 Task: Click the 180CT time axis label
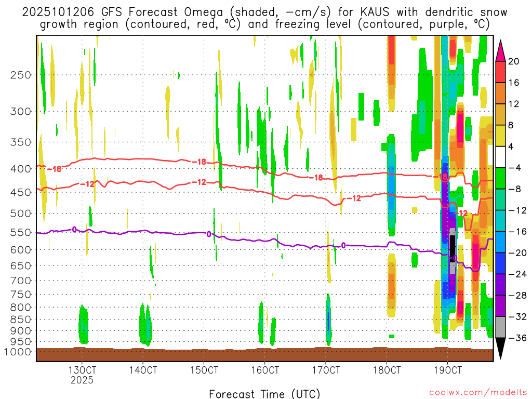[x=387, y=370]
